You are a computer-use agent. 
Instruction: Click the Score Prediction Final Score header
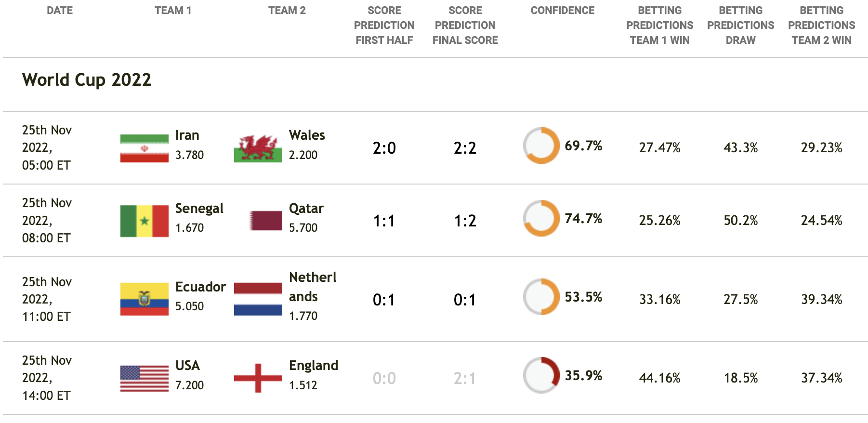[x=465, y=25]
